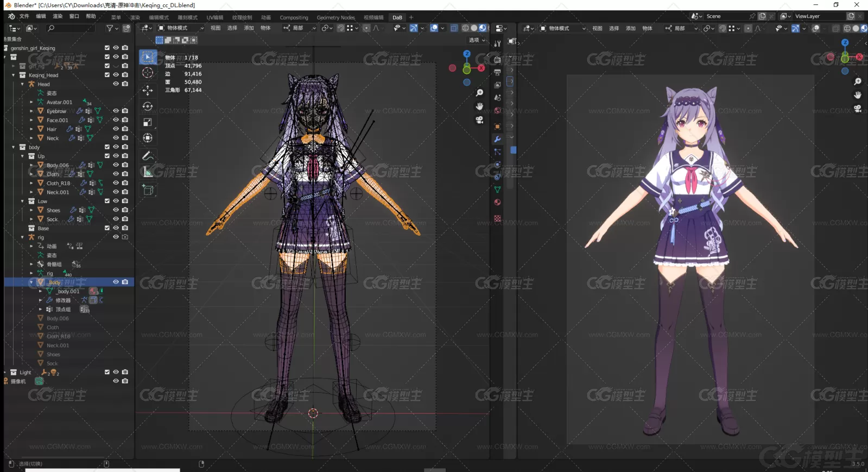Screen dimensions: 868x472
Task: Open the Object properties tab icon
Action: (497, 127)
